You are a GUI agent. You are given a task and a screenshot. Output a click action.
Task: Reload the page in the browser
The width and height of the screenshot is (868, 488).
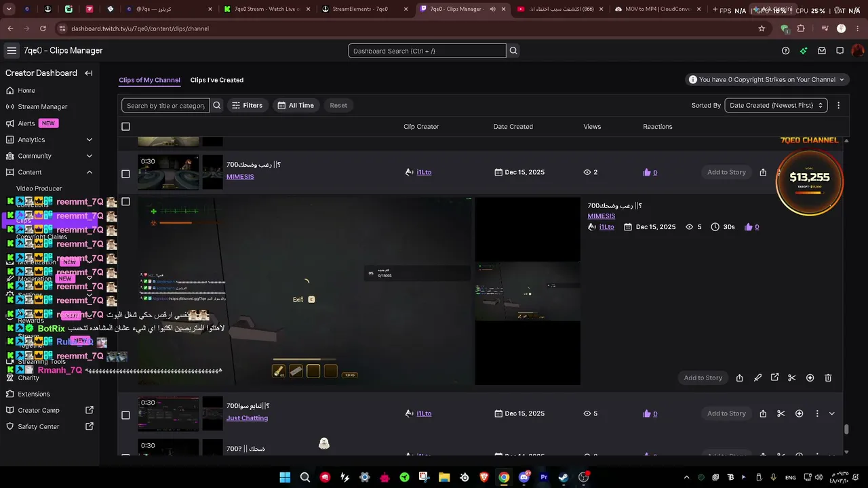[43, 28]
